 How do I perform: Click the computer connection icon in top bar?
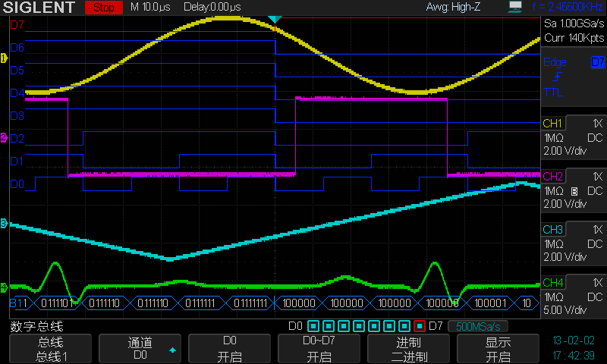click(516, 8)
